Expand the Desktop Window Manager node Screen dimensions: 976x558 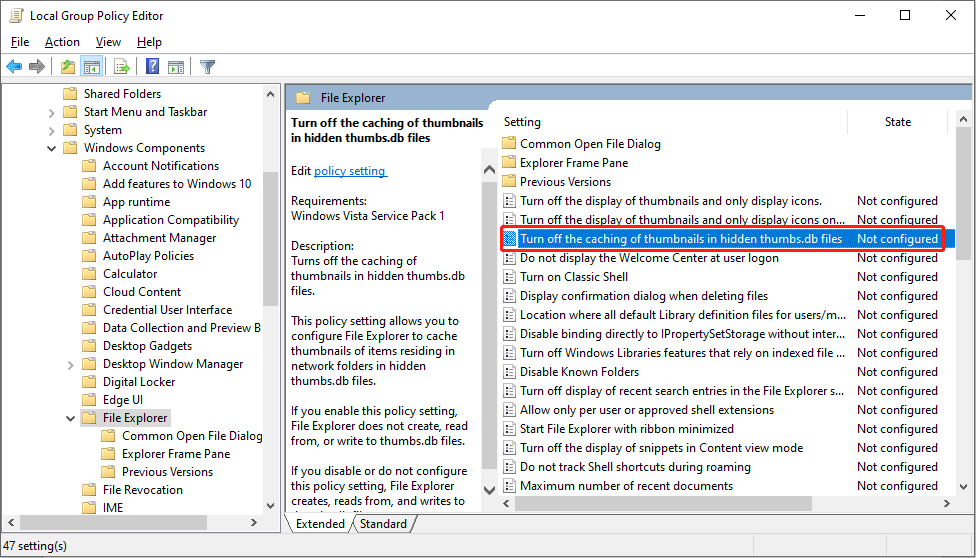[70, 365]
